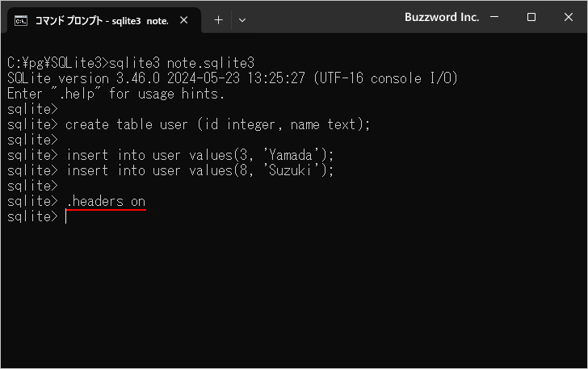Screen dimensions: 588x369
Task: Click the empty sqlite prompt after create table
Action: tap(32, 140)
